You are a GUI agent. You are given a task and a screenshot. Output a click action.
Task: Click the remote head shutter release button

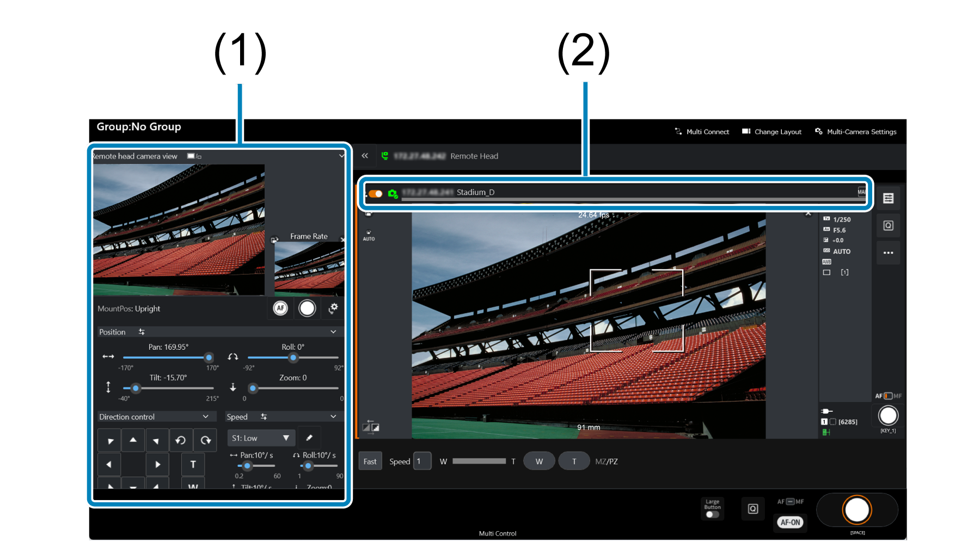(x=307, y=308)
